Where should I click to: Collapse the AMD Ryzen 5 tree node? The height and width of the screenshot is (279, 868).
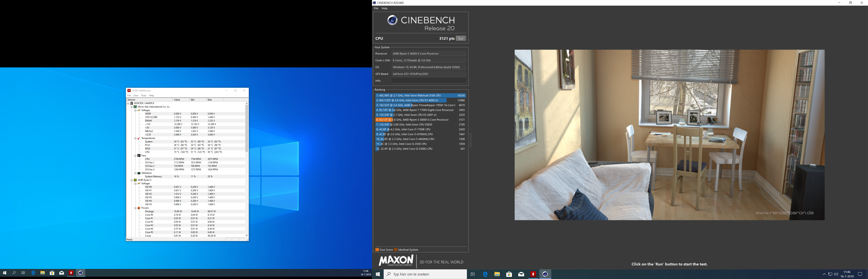pos(132,180)
